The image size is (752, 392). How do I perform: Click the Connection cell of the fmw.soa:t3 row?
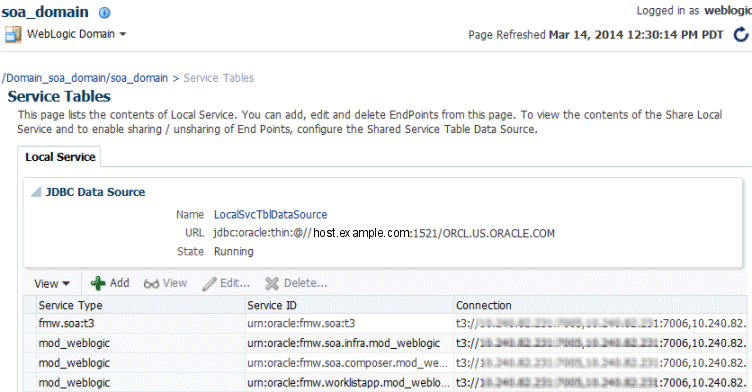(x=600, y=323)
